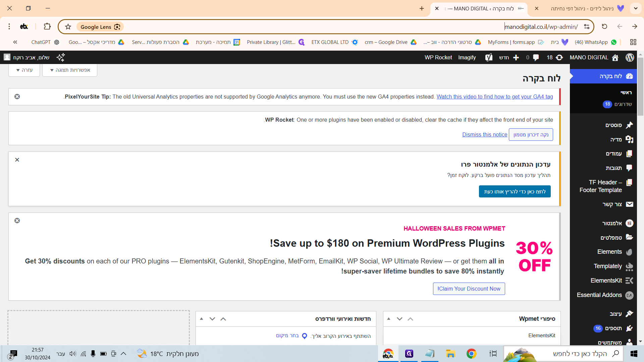The height and width of the screenshot is (362, 644).
Task: View comments bubble in admin bar
Action: (532, 57)
